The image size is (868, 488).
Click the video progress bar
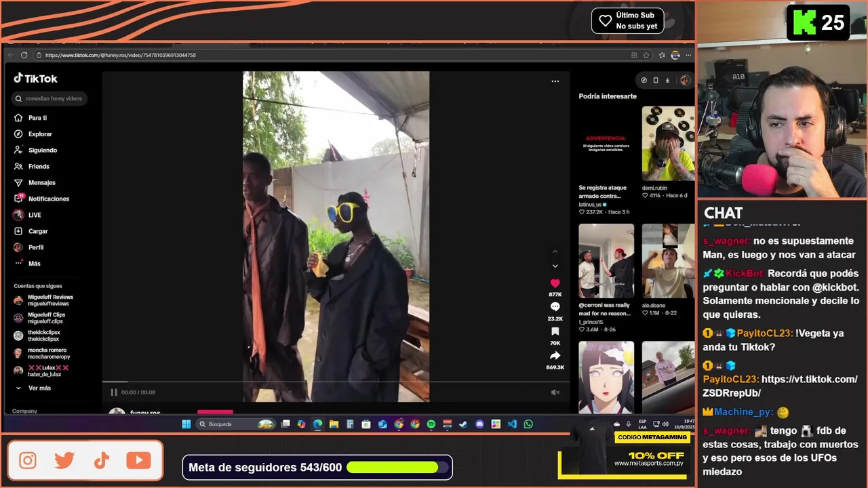click(x=336, y=382)
